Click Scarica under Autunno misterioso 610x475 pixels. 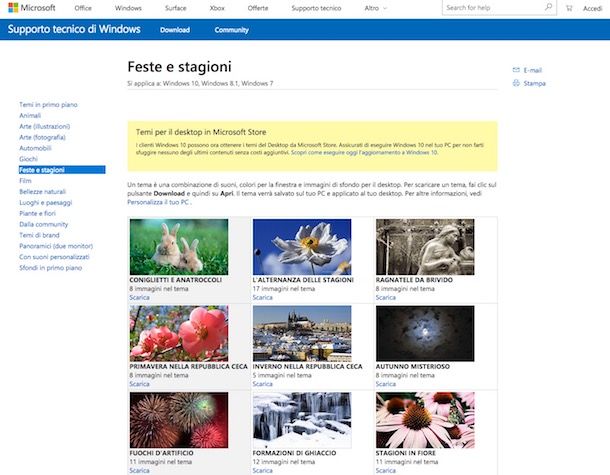[386, 384]
